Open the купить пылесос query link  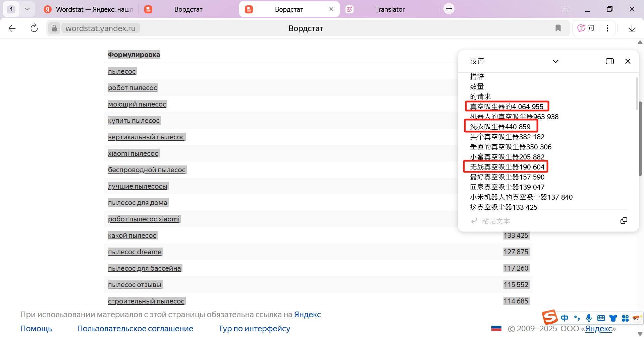tap(134, 121)
